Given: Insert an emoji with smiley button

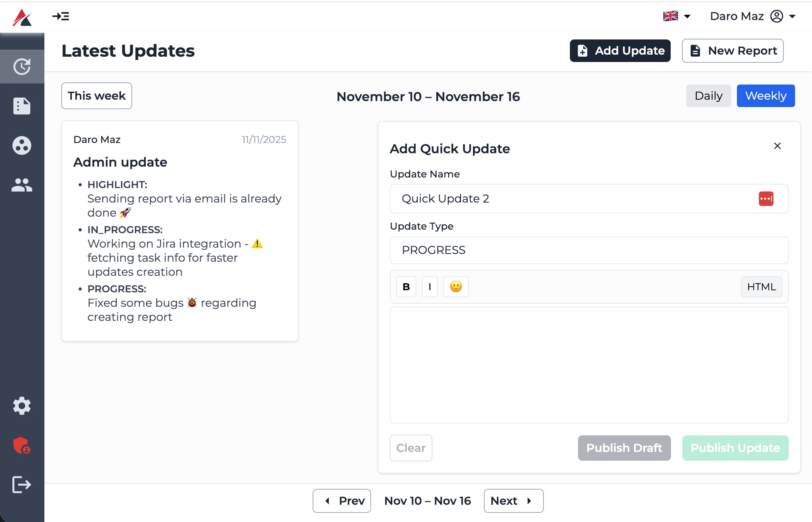Looking at the screenshot, I should pyautogui.click(x=456, y=287).
